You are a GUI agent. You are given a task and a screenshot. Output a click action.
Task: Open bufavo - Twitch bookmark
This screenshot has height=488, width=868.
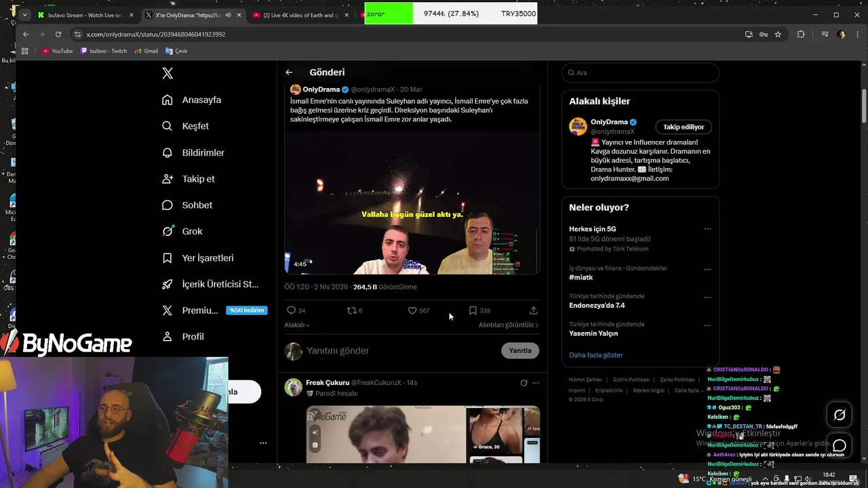104,51
